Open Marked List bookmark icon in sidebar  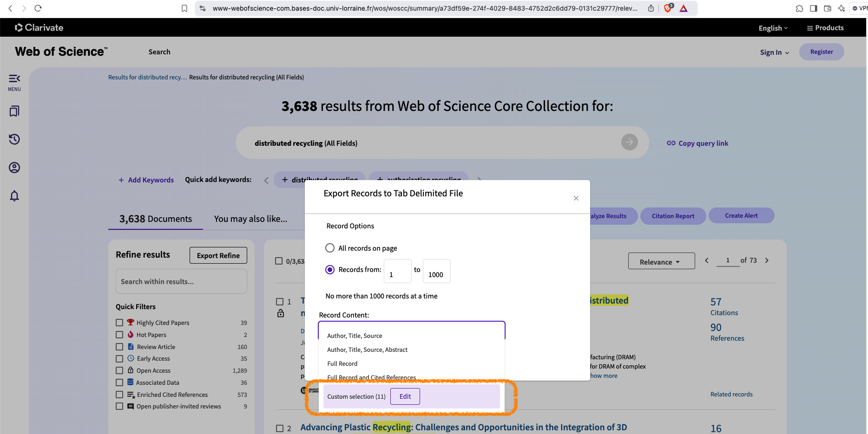pyautogui.click(x=14, y=111)
